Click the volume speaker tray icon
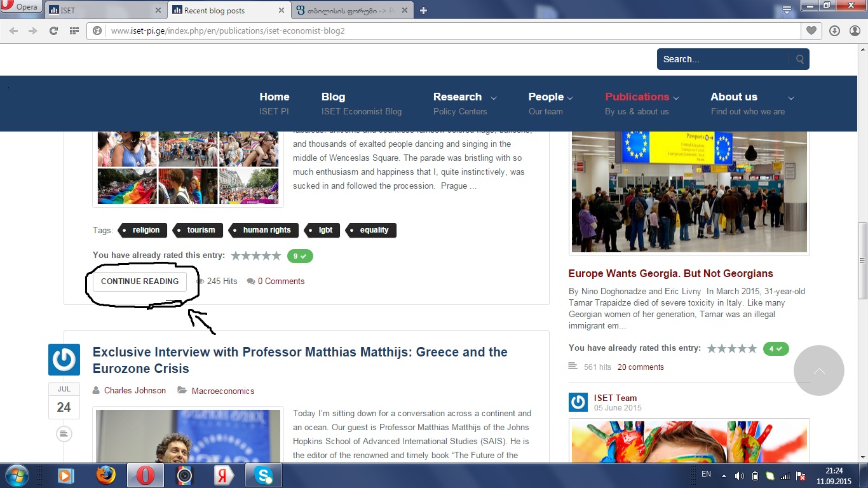Viewport: 868px width, 488px height. point(739,476)
